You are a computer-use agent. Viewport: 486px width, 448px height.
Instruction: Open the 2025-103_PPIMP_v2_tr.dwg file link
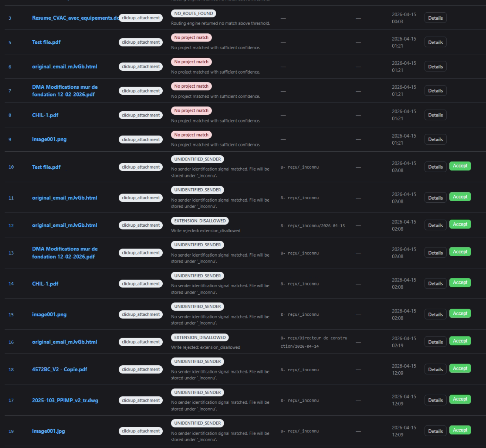coord(65,400)
